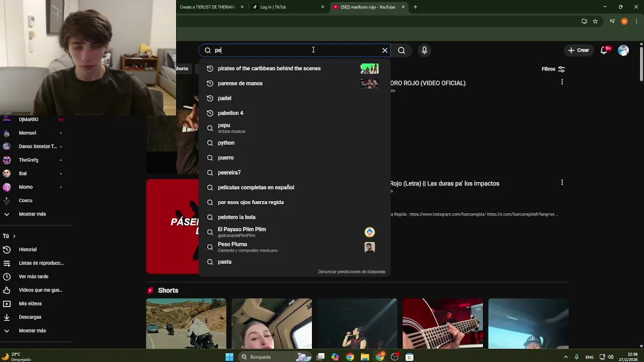The image size is (644, 362).
Task: Choose 'pirates of the caribbean behind the scenes' suggestion
Action: pyautogui.click(x=294, y=68)
